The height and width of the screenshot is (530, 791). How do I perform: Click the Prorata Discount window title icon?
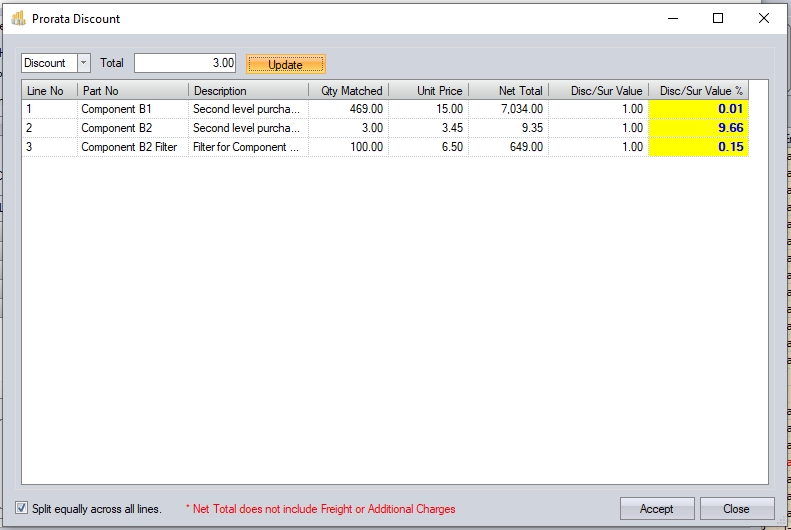(x=18, y=18)
